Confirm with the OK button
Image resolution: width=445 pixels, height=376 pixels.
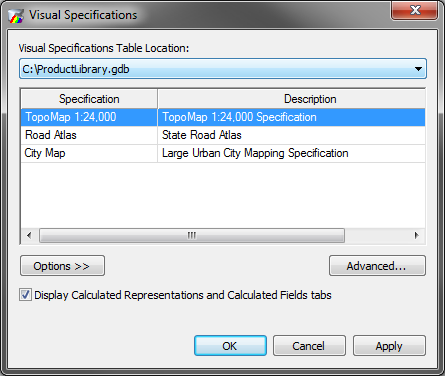230,346
